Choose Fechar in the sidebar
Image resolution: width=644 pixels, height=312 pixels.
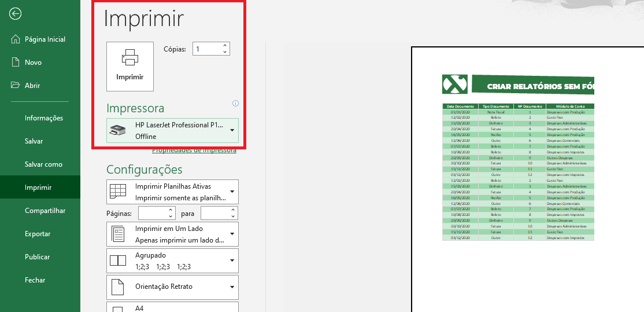tap(40, 280)
